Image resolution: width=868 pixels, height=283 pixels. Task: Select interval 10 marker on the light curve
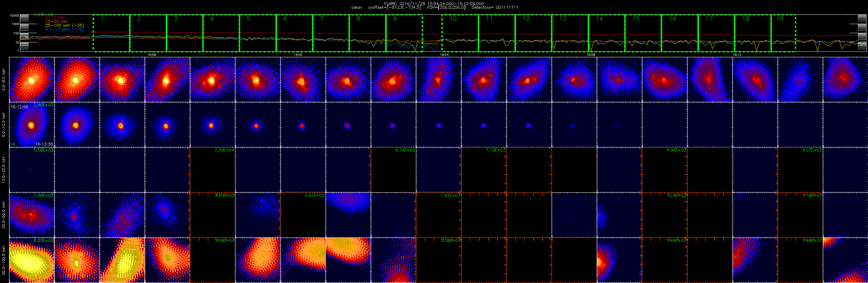click(x=453, y=19)
